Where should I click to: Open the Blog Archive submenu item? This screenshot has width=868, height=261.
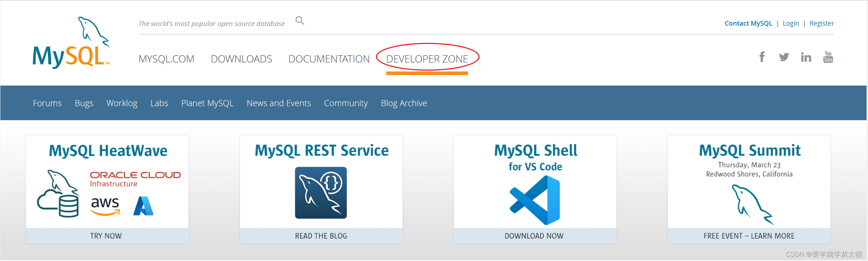pyautogui.click(x=404, y=103)
